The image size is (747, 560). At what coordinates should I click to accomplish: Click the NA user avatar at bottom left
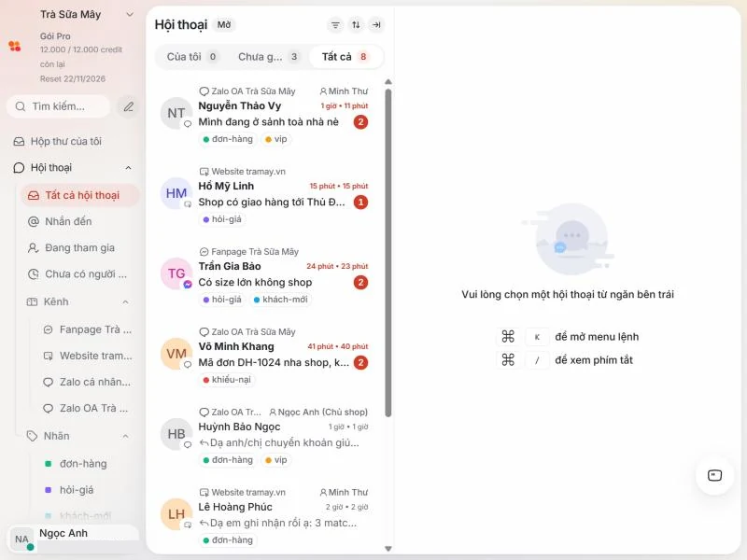point(21,539)
